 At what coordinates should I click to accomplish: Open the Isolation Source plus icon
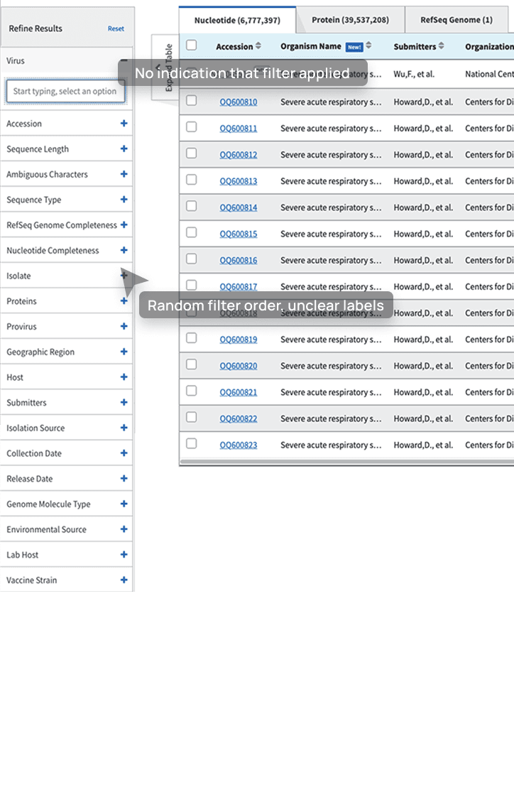point(124,428)
